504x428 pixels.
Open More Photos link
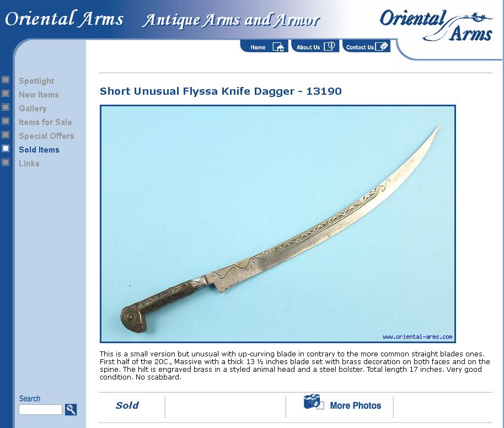pyautogui.click(x=355, y=406)
